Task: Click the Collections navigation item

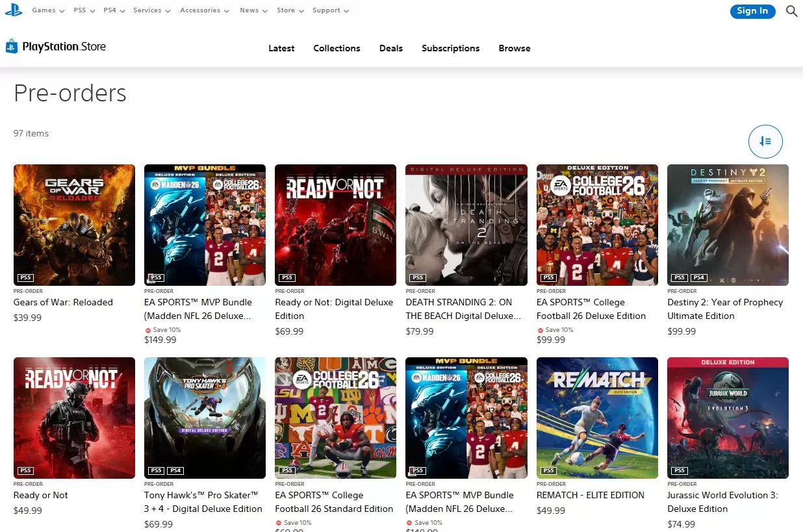Action: 337,48
